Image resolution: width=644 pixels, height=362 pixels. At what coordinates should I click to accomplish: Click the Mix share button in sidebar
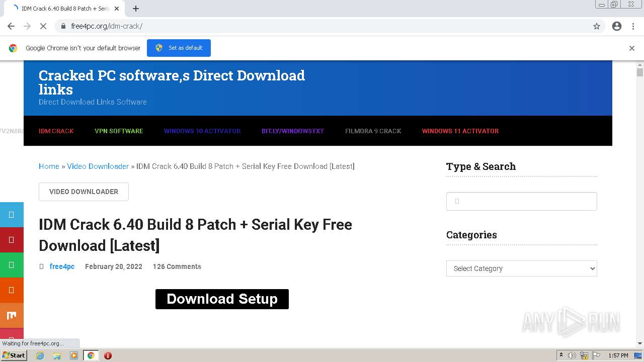12,315
